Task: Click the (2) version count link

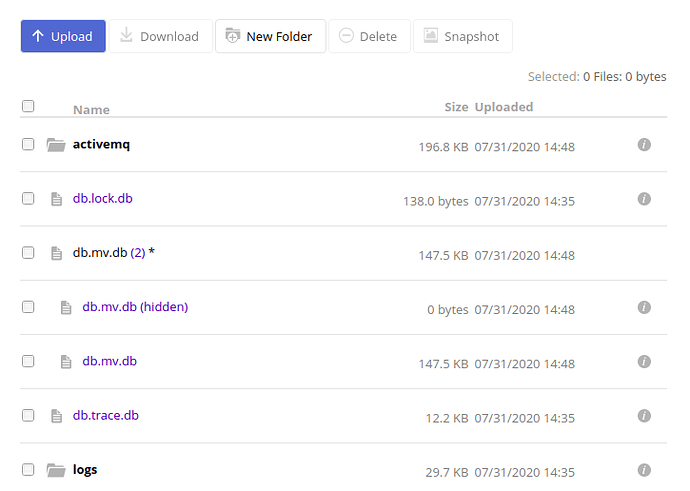Action: 138,253
